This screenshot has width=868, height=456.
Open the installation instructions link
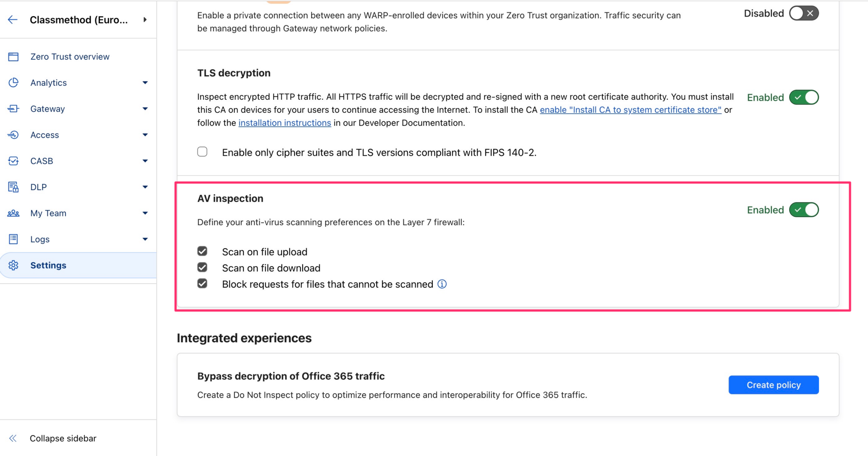pyautogui.click(x=284, y=123)
